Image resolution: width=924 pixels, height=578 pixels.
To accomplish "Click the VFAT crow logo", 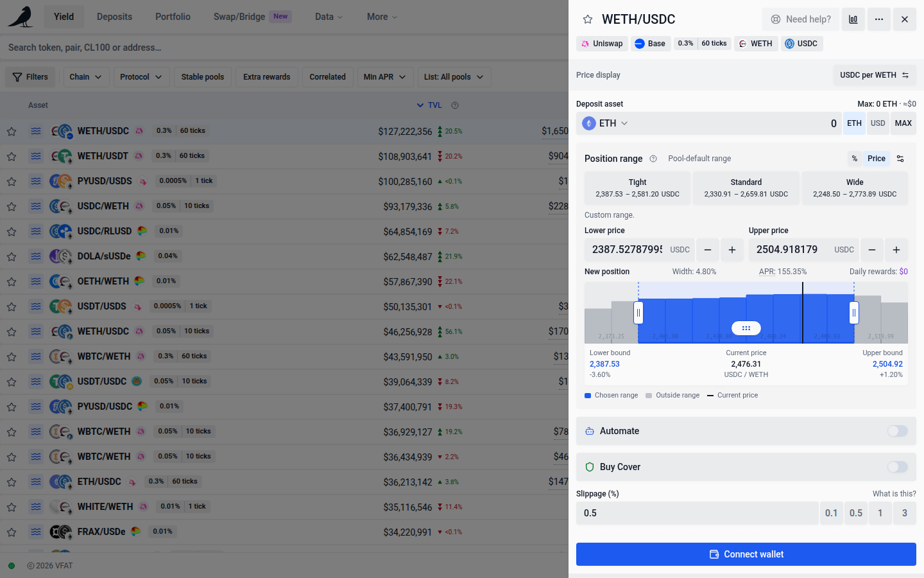I will [21, 17].
